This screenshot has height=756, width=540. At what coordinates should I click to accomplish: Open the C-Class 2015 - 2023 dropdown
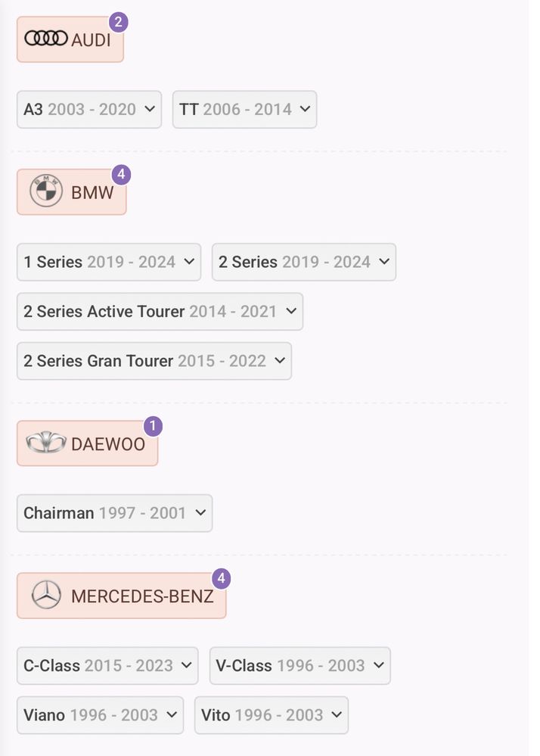[107, 666]
